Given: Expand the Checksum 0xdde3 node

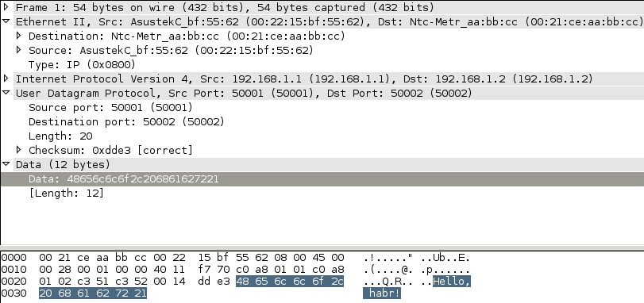Looking at the screenshot, I should (x=18, y=150).
